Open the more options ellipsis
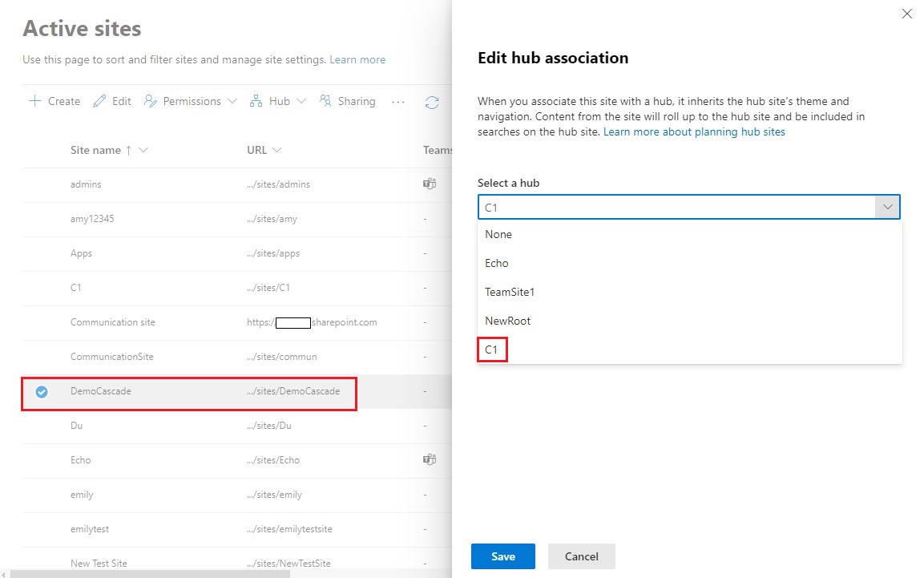Screen dimensions: 924x578 coord(398,102)
